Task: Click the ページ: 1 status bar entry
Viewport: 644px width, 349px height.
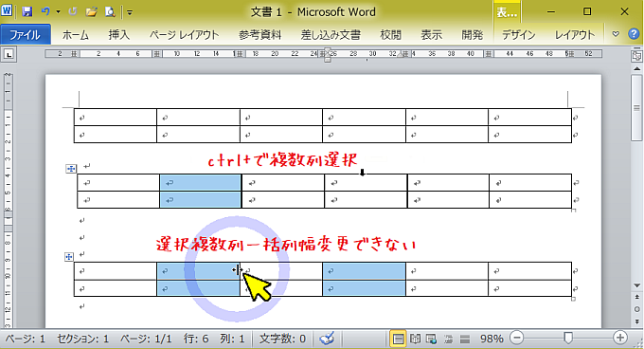Action: (x=26, y=339)
